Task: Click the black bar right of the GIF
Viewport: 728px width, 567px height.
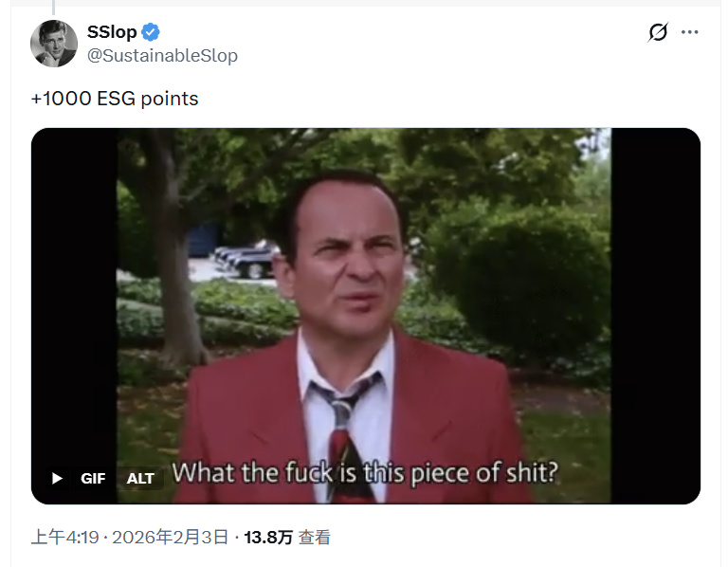Action: 656,316
